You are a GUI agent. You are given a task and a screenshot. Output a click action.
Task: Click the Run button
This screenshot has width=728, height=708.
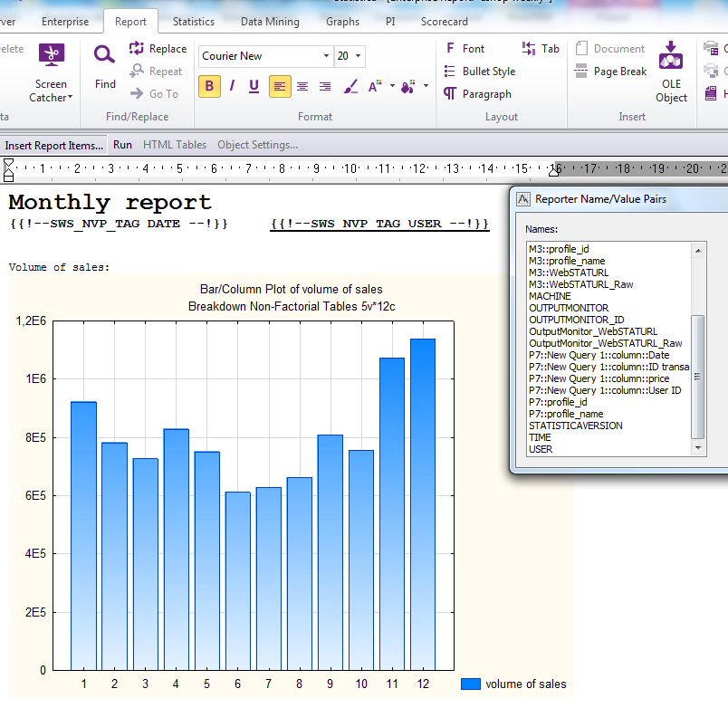[x=122, y=145]
